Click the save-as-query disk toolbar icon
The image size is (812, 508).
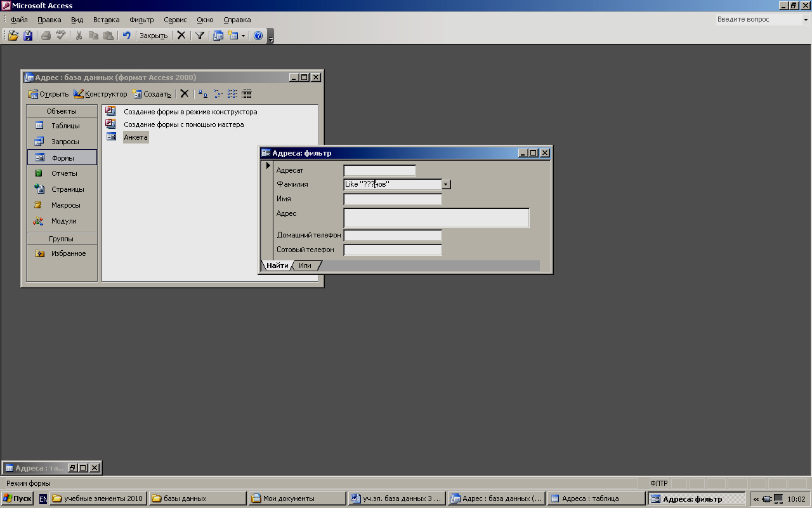(x=28, y=36)
